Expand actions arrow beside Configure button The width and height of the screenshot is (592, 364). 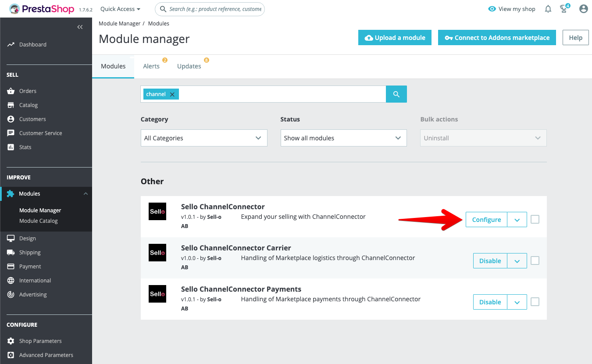pos(517,220)
